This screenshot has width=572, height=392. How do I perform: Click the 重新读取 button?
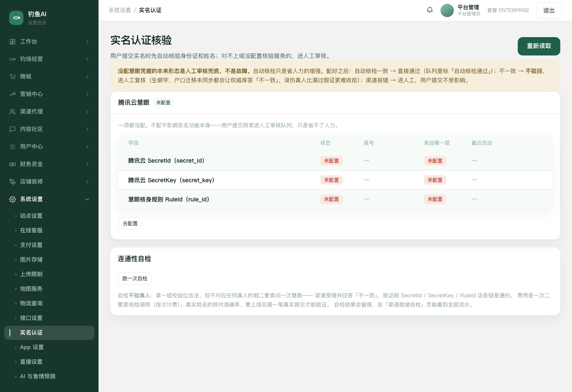[x=539, y=46]
